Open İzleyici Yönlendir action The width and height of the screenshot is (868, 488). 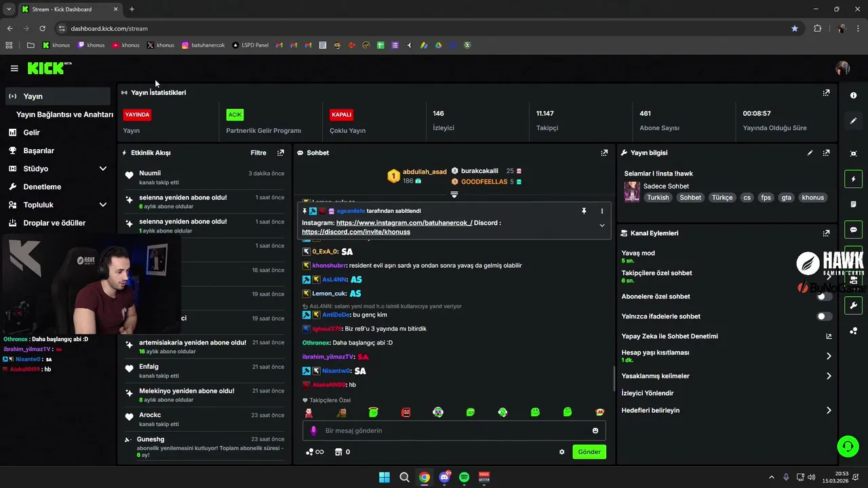(x=648, y=393)
